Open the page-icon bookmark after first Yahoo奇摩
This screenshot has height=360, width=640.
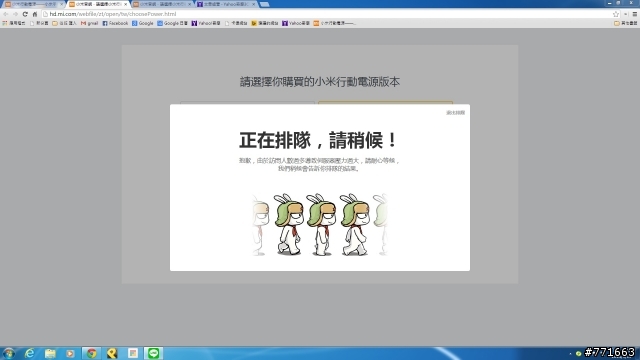(236, 23)
